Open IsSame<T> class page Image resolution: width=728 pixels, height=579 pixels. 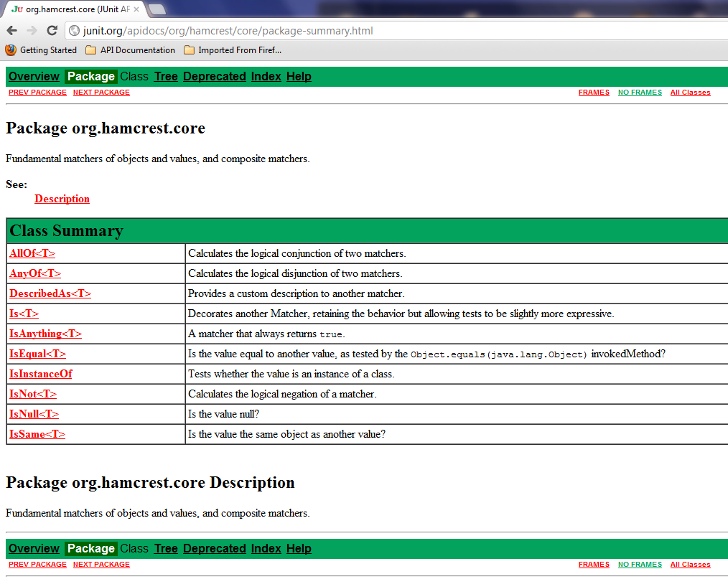point(37,434)
